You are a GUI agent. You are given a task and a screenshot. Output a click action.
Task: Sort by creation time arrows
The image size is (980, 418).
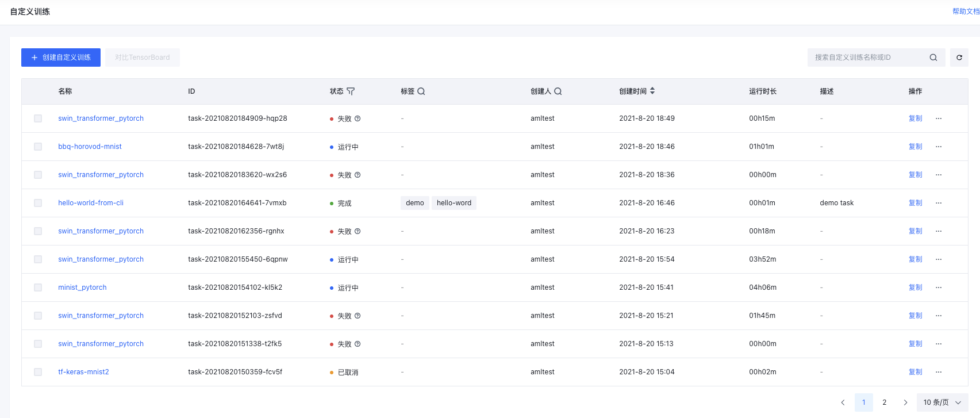(652, 91)
